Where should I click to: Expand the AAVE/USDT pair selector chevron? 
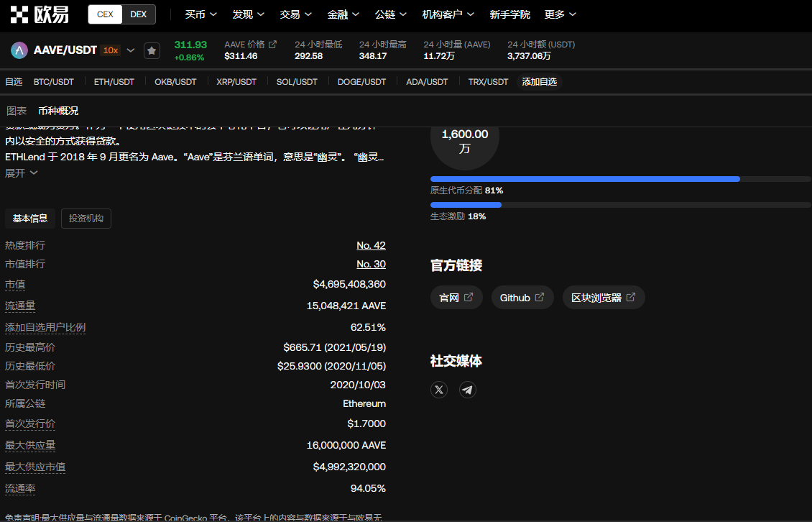pos(130,50)
